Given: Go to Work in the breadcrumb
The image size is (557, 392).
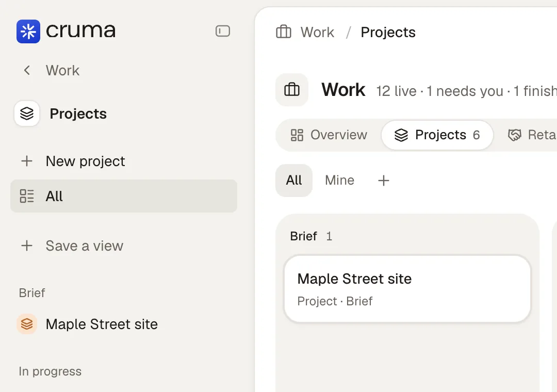Looking at the screenshot, I should pyautogui.click(x=317, y=32).
